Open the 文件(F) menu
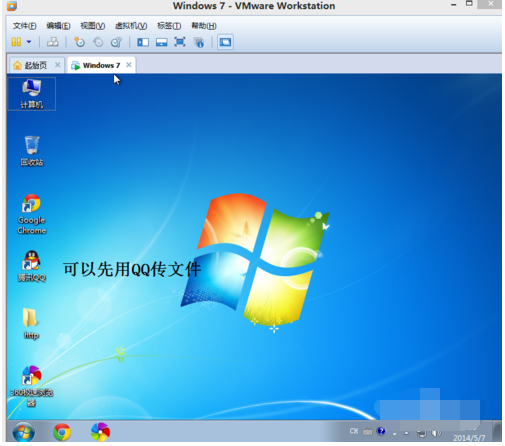 [x=24, y=26]
